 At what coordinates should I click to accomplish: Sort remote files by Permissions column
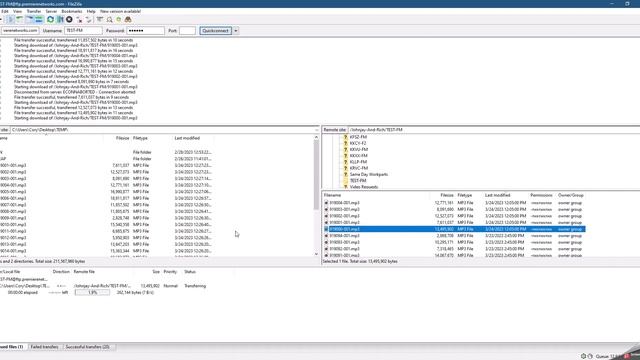point(541,195)
